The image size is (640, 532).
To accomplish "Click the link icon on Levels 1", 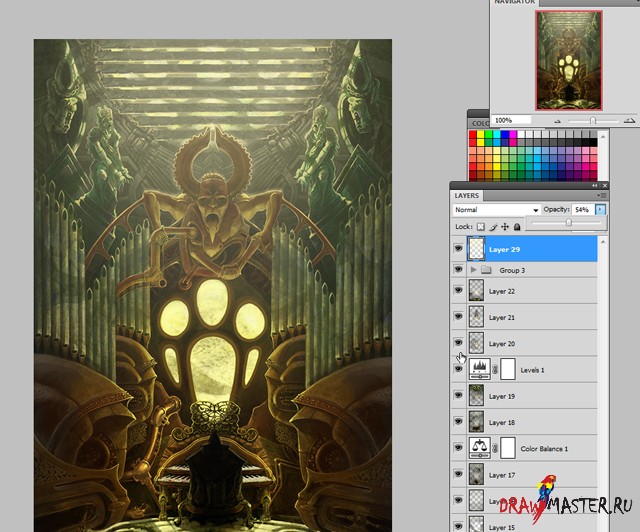I will [x=495, y=370].
